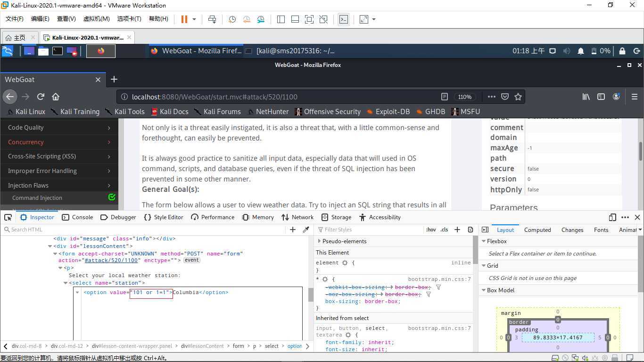
Task: Open Cross-Site Scripting (XSS) category
Action: coord(59,156)
